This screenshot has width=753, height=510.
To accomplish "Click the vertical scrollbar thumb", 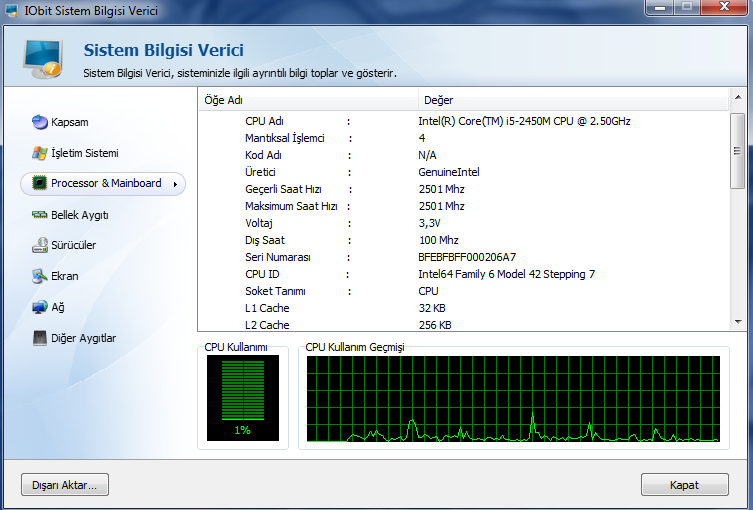I will (x=738, y=151).
